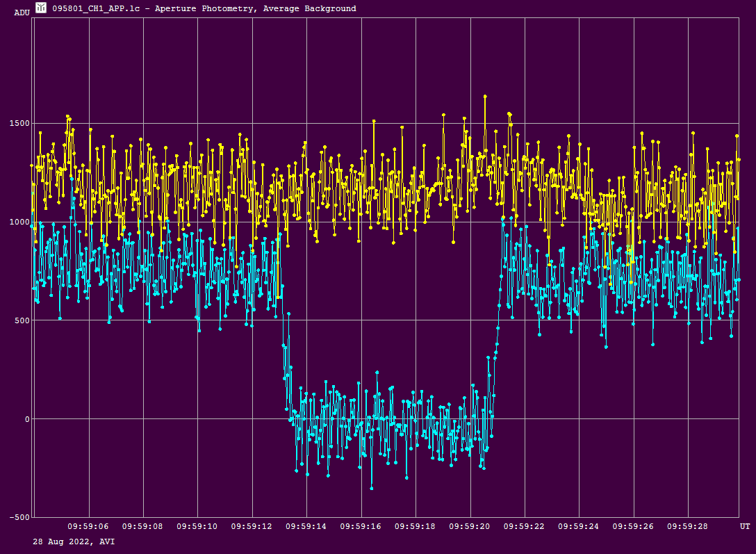
Task: Click the title "095801_CH1_APP.lc – Aperture Photometry, Average Background"
Action: click(x=204, y=8)
